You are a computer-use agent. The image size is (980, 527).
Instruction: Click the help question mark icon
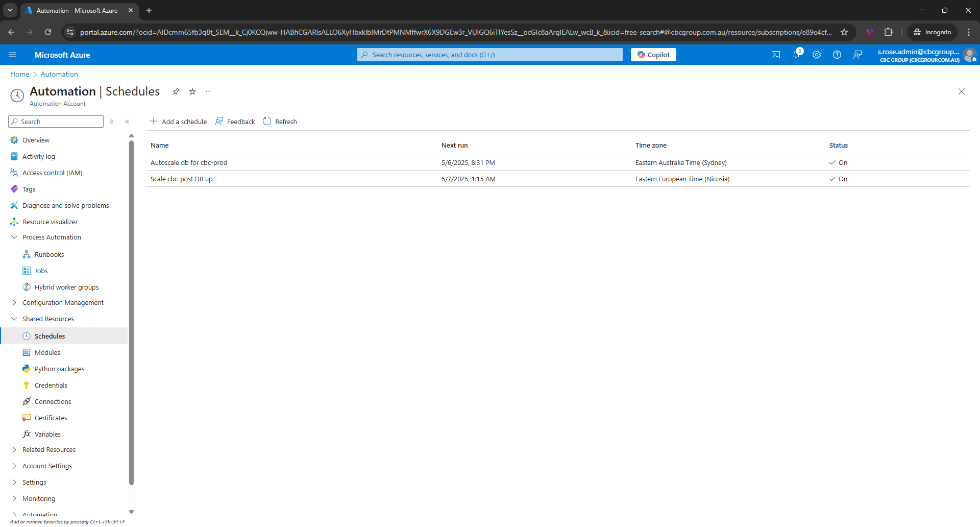coord(837,55)
